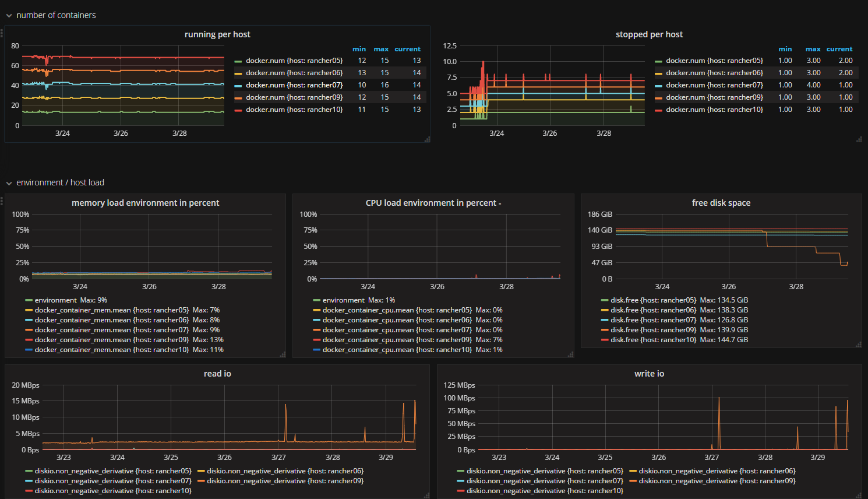This screenshot has height=499, width=868.
Task: Grab resize handle of CPU load panel
Action: click(570, 354)
